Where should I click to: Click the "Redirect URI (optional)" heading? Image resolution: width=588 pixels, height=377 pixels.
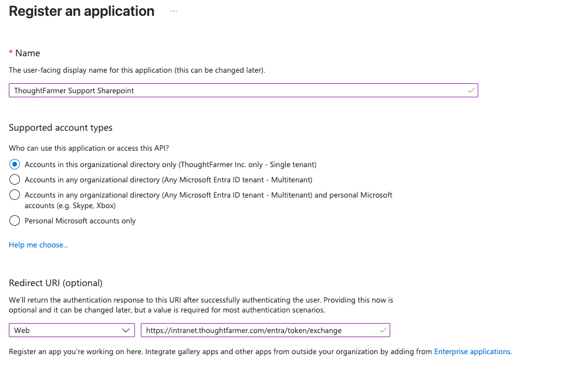[x=55, y=283]
